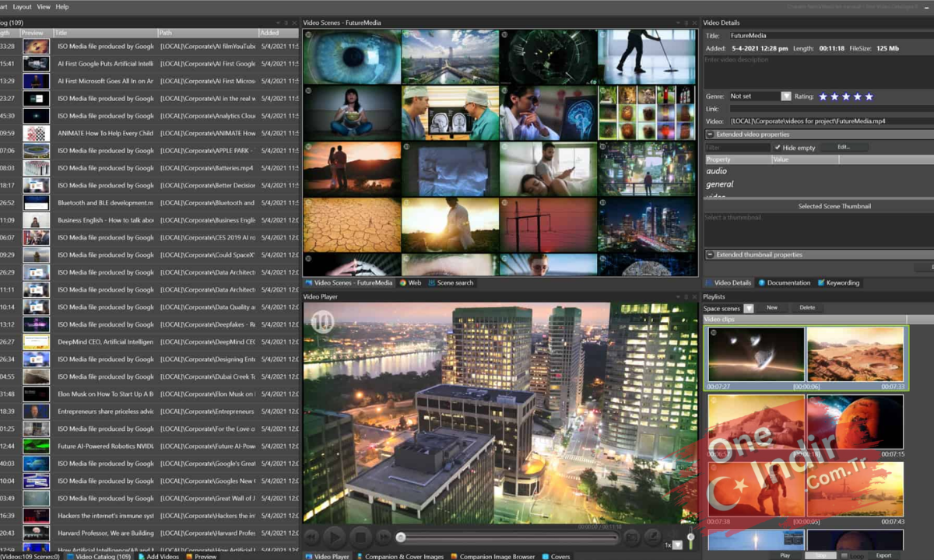Set rating to the first star
This screenshot has width=934, height=560.
pos(822,96)
